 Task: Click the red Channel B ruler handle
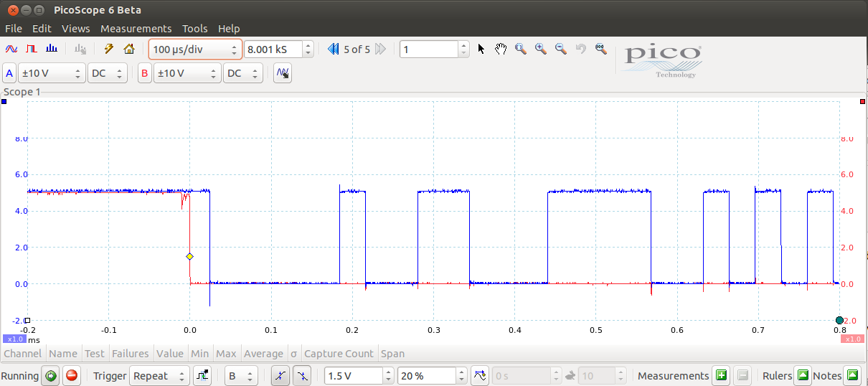point(863,102)
